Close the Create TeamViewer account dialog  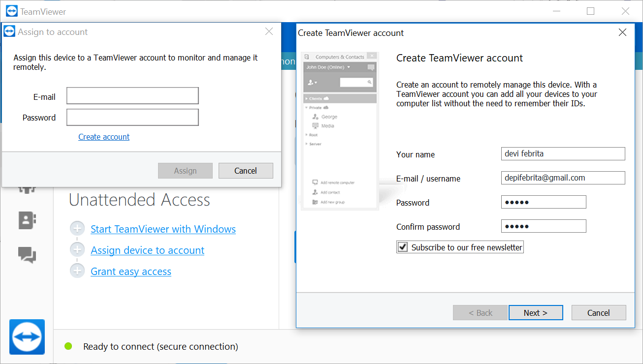tap(622, 32)
